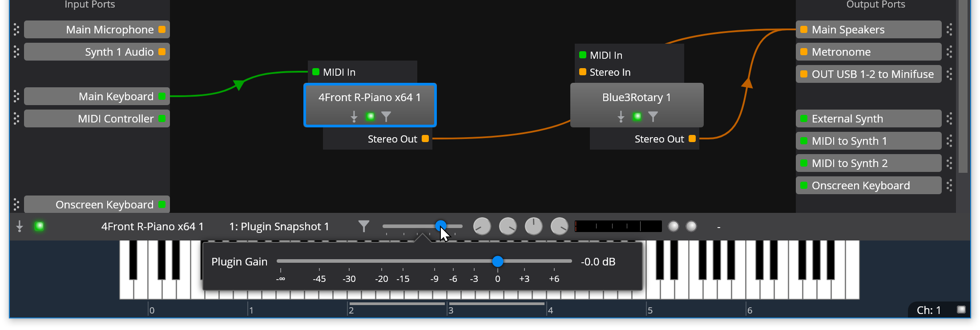Toggle green enable LED in plugin toolbar strip

[39, 226]
